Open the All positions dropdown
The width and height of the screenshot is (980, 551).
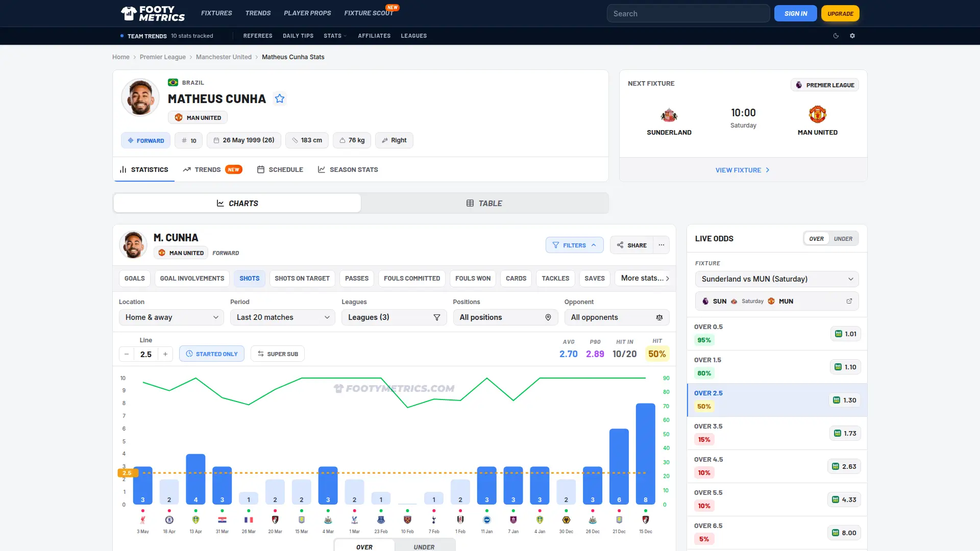click(x=505, y=317)
